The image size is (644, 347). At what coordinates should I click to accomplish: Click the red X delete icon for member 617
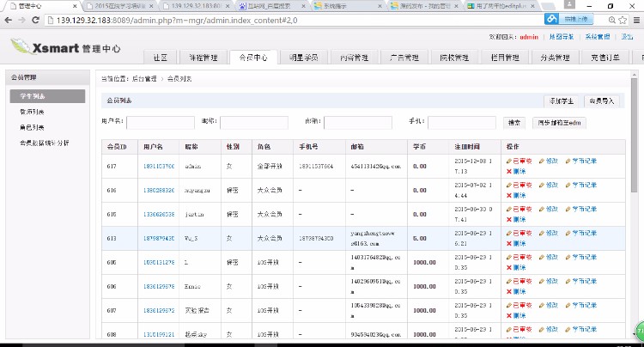509,171
